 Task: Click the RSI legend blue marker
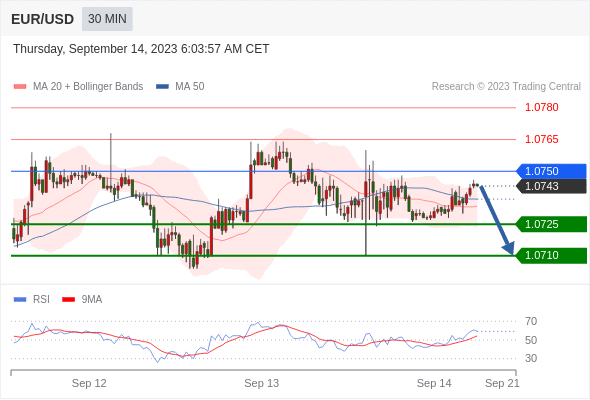[x=20, y=300]
